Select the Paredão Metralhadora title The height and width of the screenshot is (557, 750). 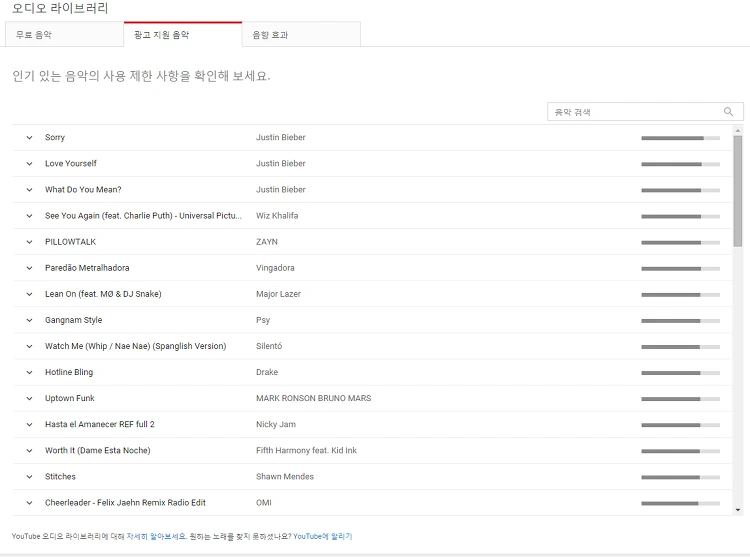click(87, 268)
